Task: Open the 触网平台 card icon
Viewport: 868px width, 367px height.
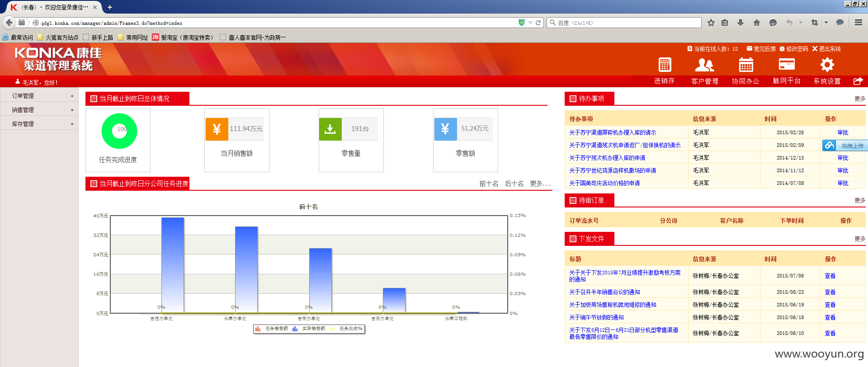Action: pyautogui.click(x=787, y=65)
